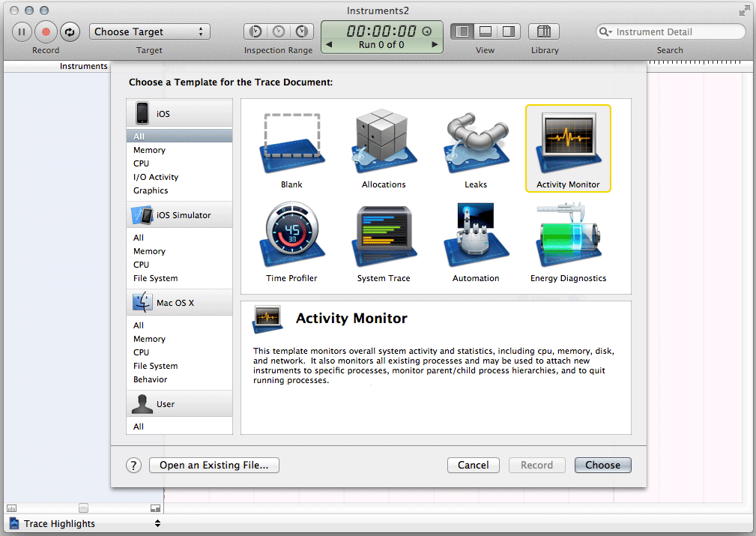756x536 pixels.
Task: Select the Leaks template icon
Action: tap(476, 143)
